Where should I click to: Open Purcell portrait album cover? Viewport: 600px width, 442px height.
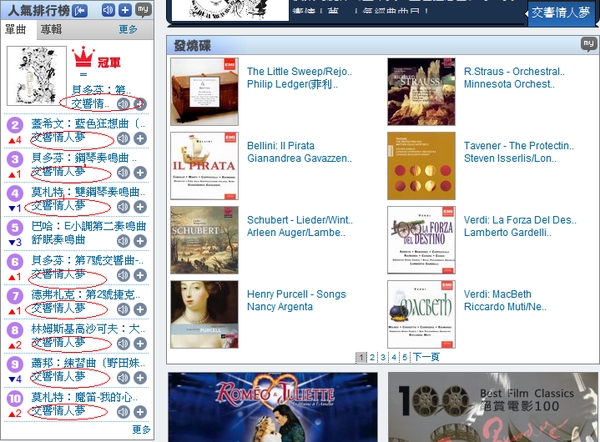[204, 315]
